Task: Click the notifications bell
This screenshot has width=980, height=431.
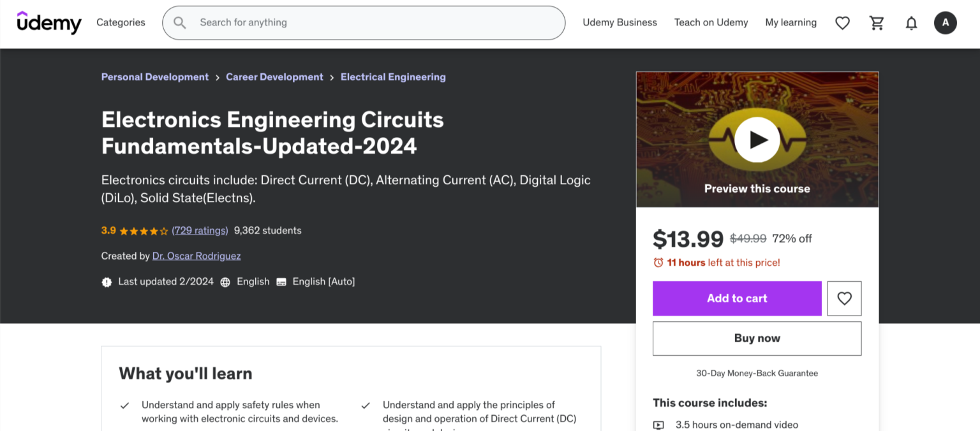Action: (911, 22)
